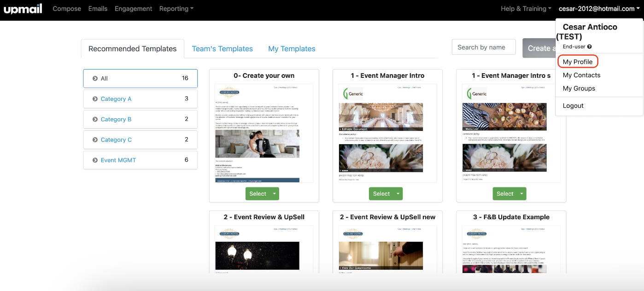
Task: Open Select arrow for 0- Create your own
Action: [275, 194]
